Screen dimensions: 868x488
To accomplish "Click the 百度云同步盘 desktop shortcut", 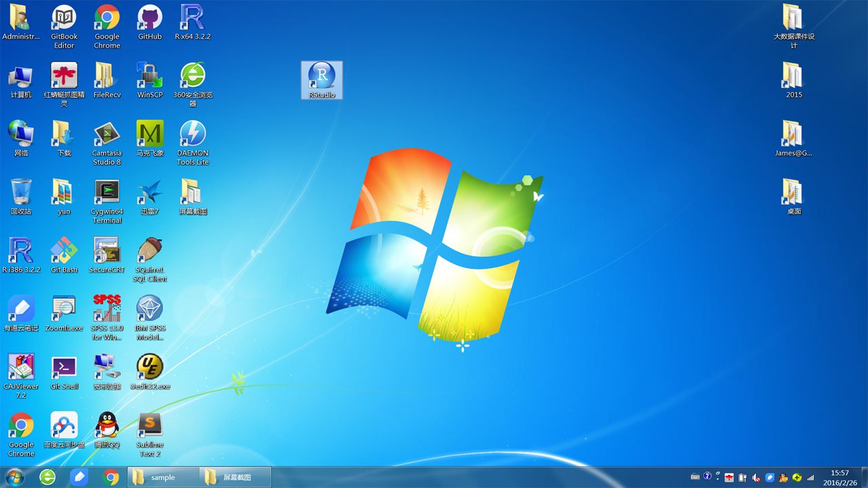I will (x=64, y=430).
